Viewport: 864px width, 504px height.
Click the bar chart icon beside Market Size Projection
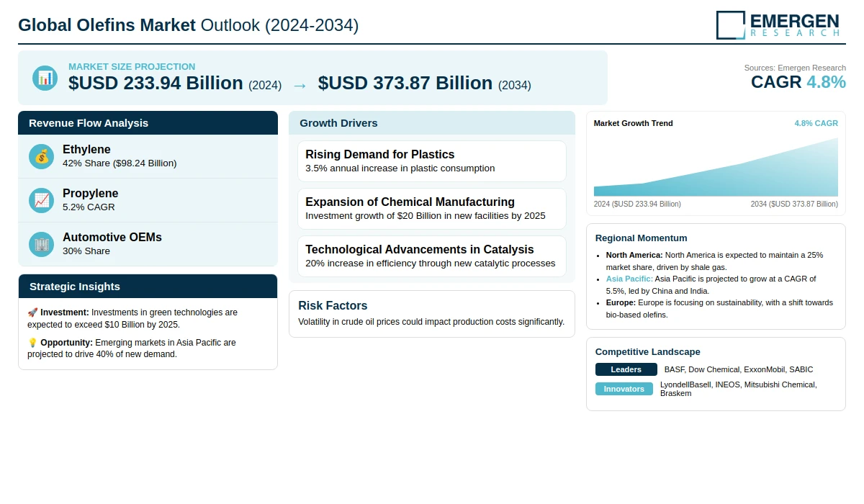click(x=45, y=78)
